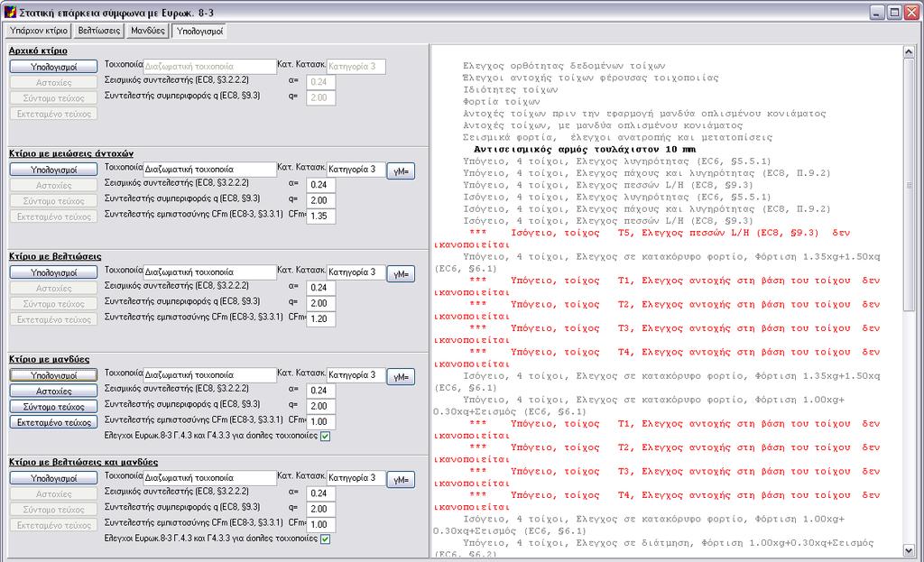This screenshot has width=924, height=562.
Task: Click results scrollbar down arrow
Action: (x=908, y=551)
